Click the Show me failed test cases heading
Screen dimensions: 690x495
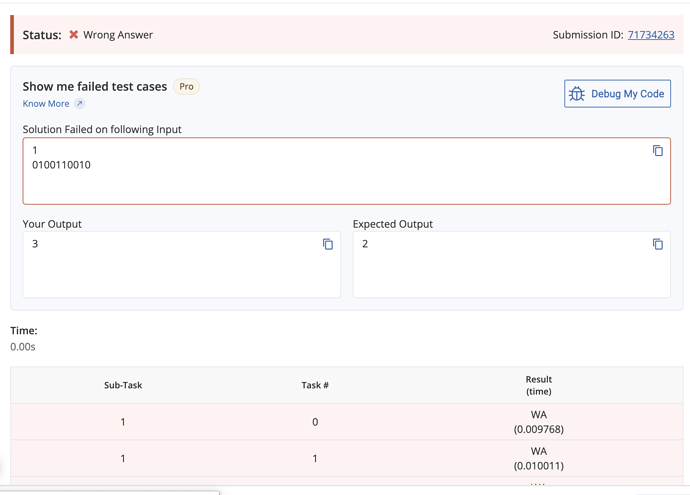tap(95, 87)
